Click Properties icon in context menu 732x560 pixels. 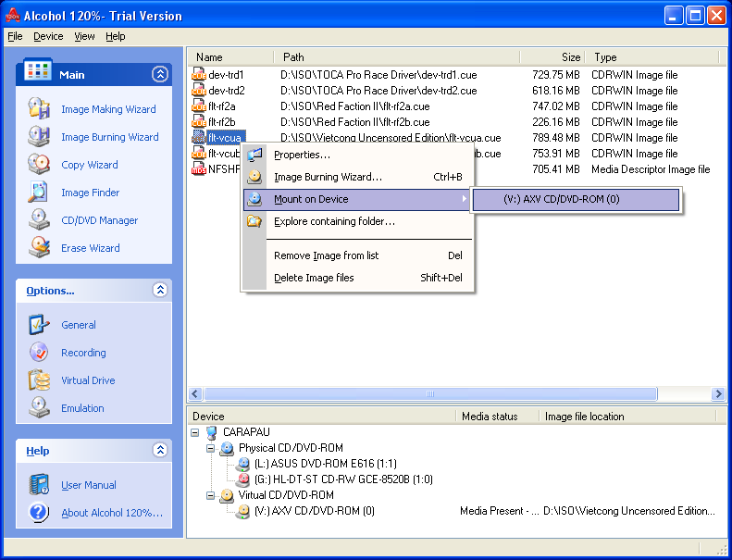click(254, 155)
